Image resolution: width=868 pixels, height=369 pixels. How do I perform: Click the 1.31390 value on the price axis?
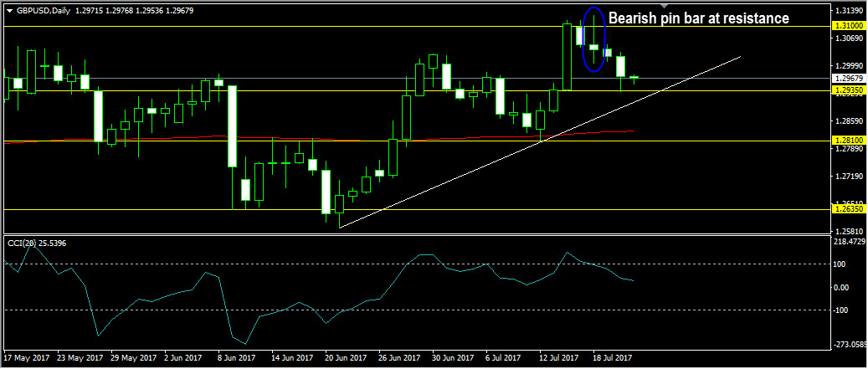click(850, 11)
